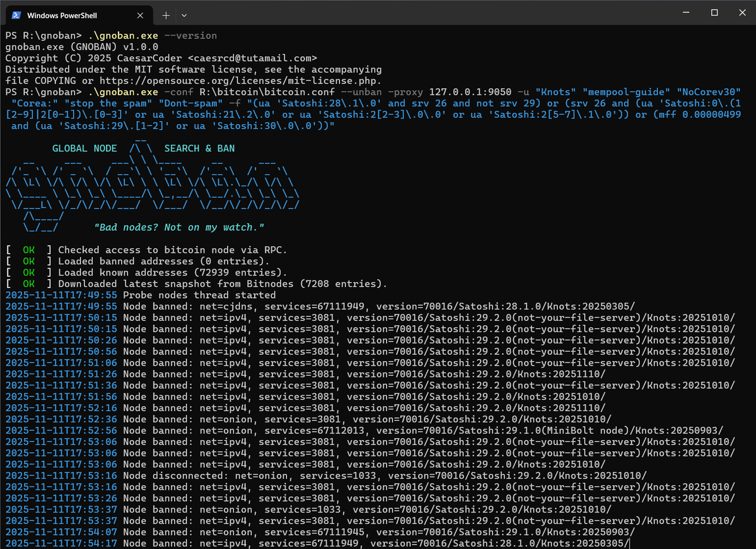The width and height of the screenshot is (756, 549).
Task: Expand the new-tab profile dropdown chevron
Action: (x=184, y=15)
